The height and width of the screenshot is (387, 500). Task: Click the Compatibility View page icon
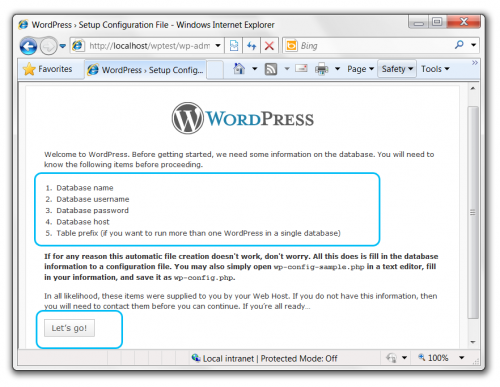click(x=234, y=46)
